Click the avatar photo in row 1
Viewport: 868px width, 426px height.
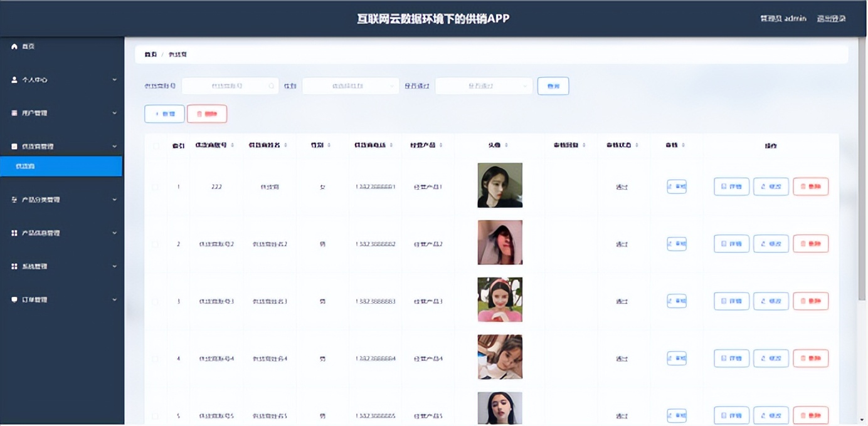(x=500, y=184)
